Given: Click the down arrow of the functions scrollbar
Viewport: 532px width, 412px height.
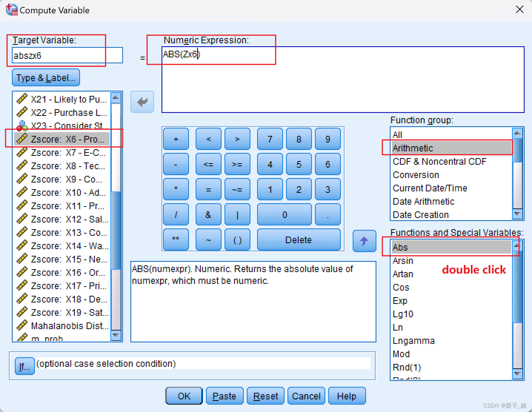Looking at the screenshot, I should coord(516,374).
